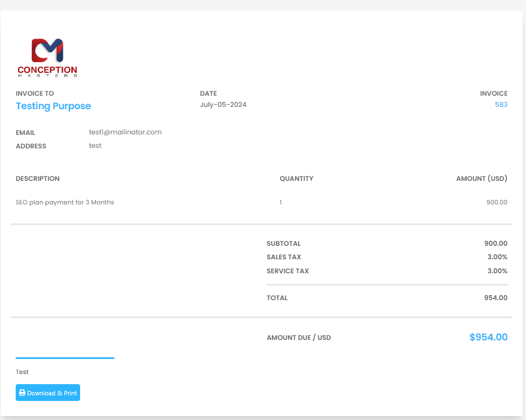Click the Total 954.00 value
The width and height of the screenshot is (526, 420).
(x=495, y=298)
